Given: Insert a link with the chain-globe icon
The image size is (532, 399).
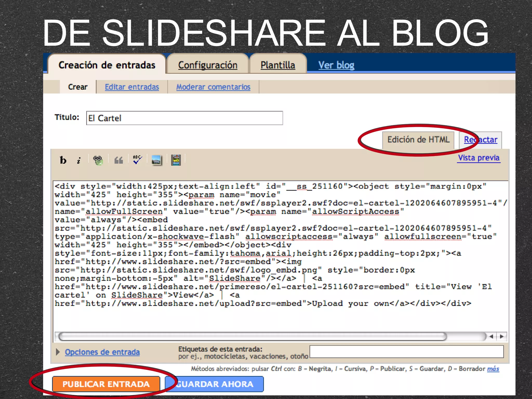Looking at the screenshot, I should [x=98, y=160].
